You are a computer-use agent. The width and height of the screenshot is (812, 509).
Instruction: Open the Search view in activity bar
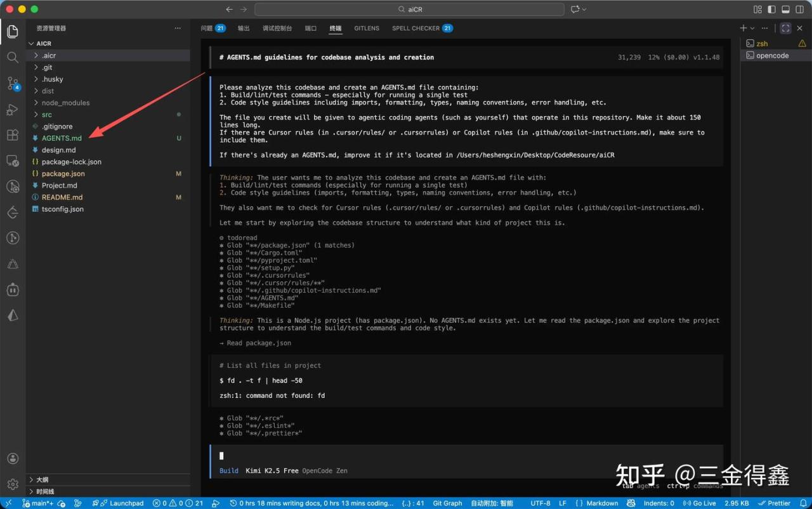tap(13, 58)
